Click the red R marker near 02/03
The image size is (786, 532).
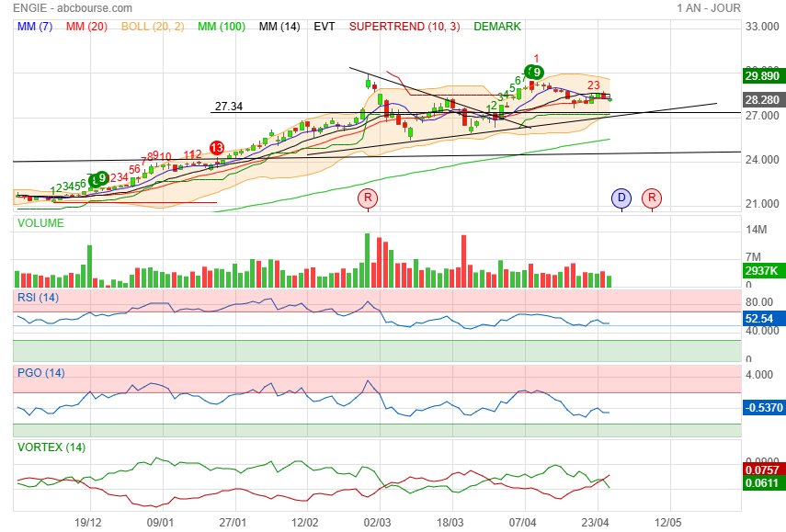pos(368,198)
